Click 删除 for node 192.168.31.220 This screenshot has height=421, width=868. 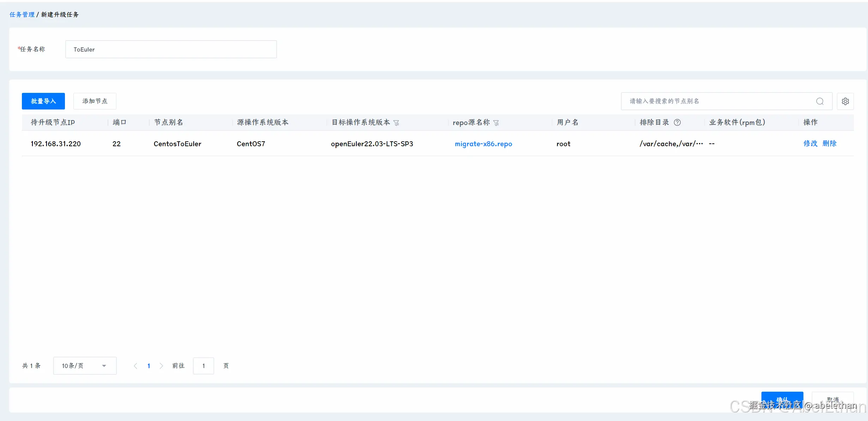829,143
